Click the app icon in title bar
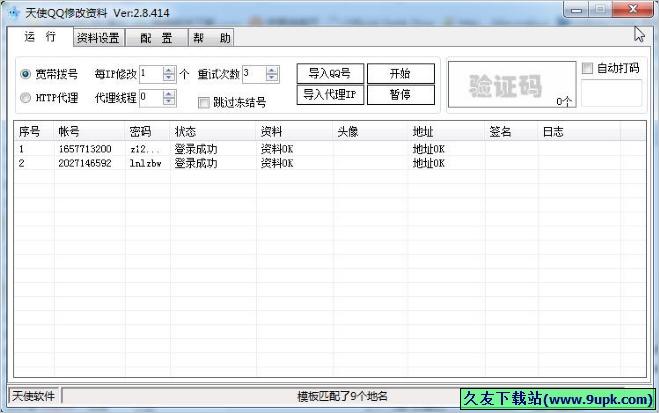Screen dimensions: 659x413 [x=14, y=13]
